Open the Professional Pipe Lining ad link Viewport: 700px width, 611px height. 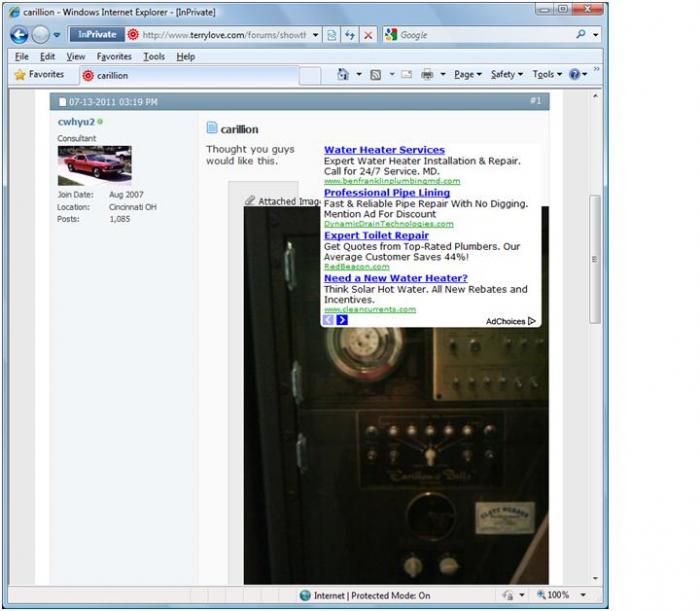387,193
